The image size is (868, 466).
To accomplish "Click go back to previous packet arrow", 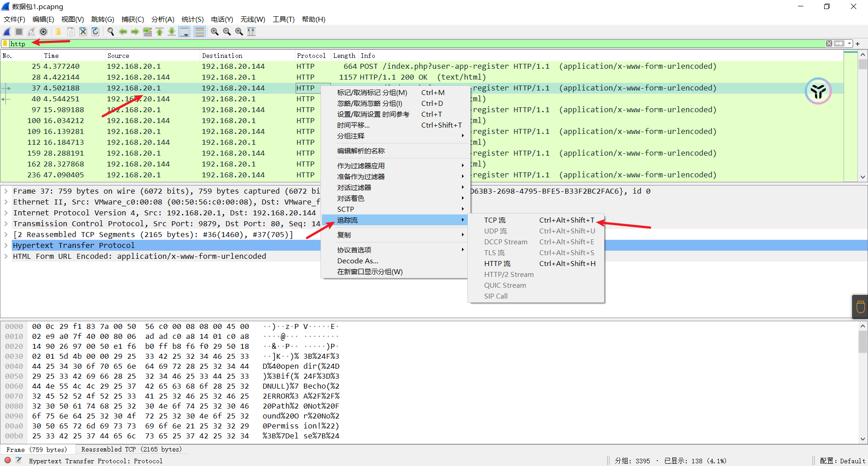I will pos(123,32).
